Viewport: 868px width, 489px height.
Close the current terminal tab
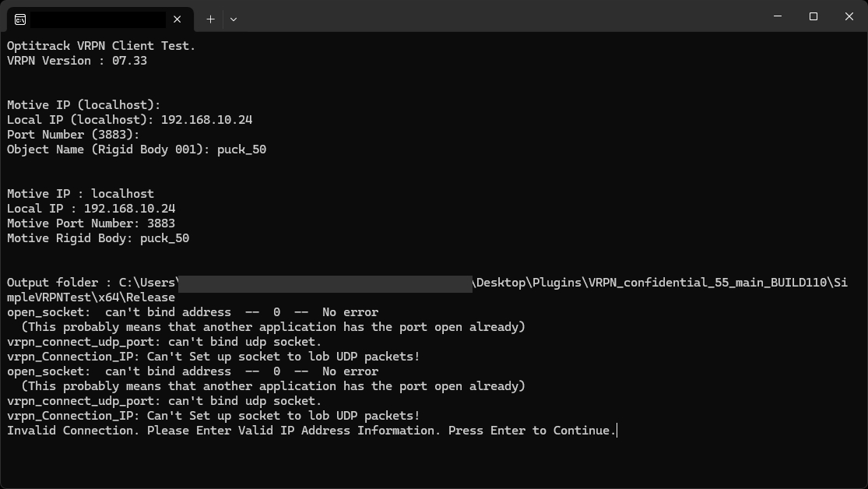(177, 19)
